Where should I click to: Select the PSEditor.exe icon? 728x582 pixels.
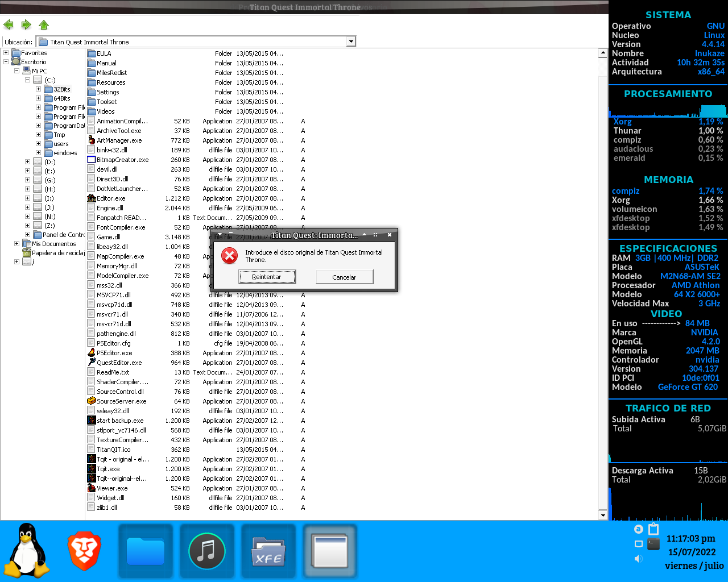[92, 353]
